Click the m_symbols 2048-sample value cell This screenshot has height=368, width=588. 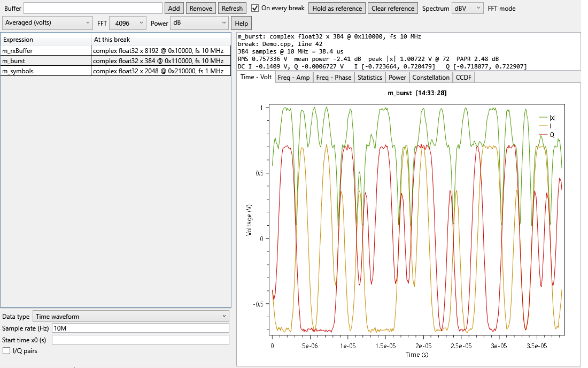[161, 71]
